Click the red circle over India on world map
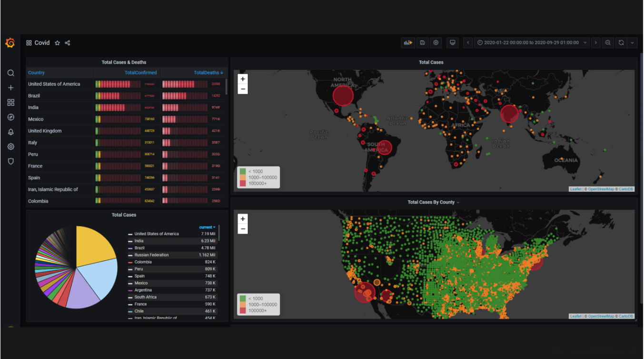The width and height of the screenshot is (644, 359). [510, 114]
